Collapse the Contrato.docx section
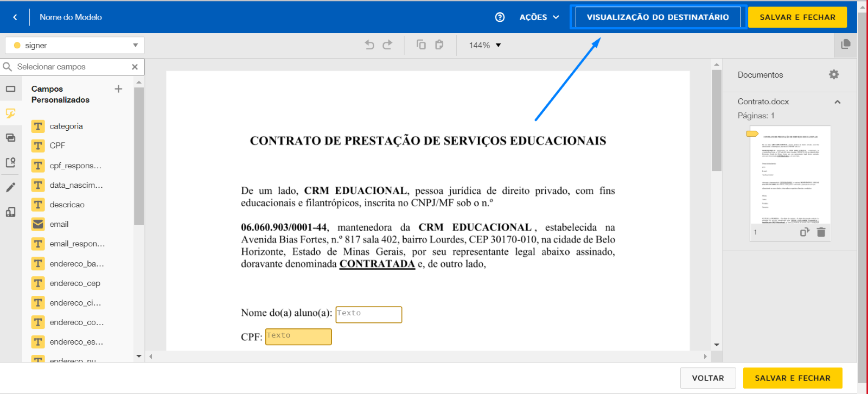This screenshot has height=394, width=868. click(837, 101)
